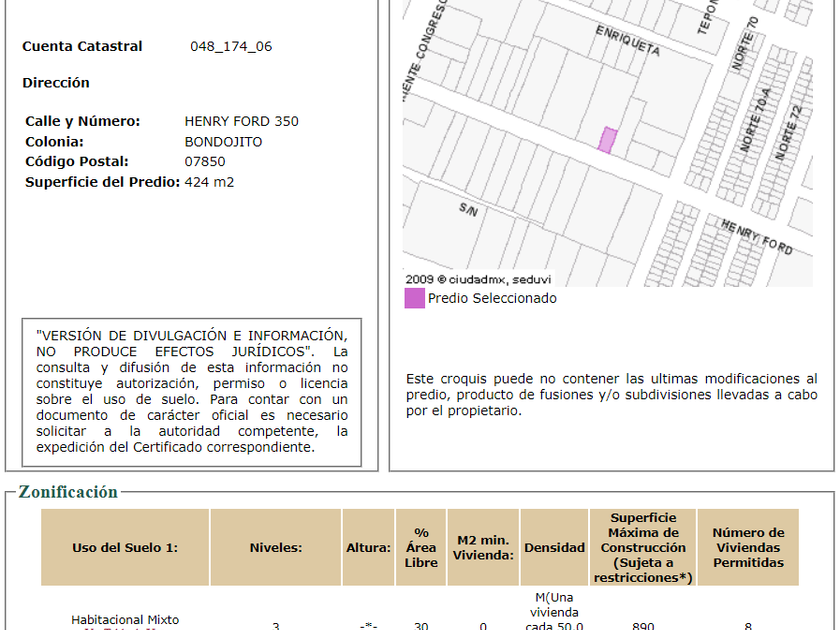Click the VERSIÓN DE DIVULGACIÓN disclaimer box
The width and height of the screenshot is (840, 630).
(192, 392)
